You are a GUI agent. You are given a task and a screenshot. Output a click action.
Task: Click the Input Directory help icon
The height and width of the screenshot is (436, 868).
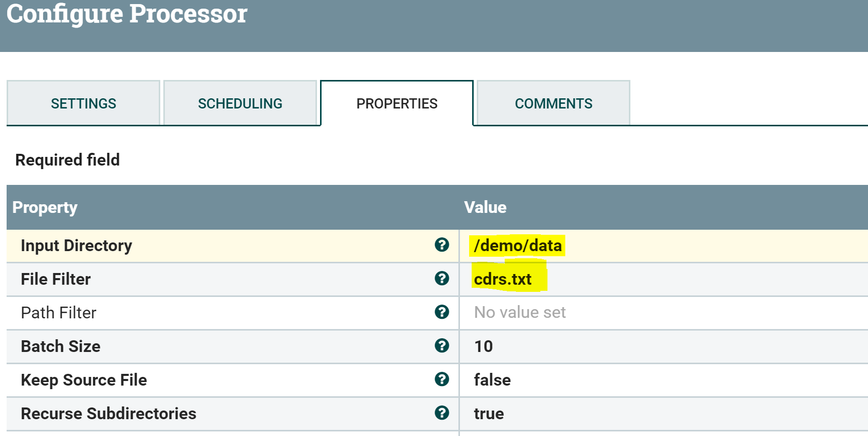(442, 245)
